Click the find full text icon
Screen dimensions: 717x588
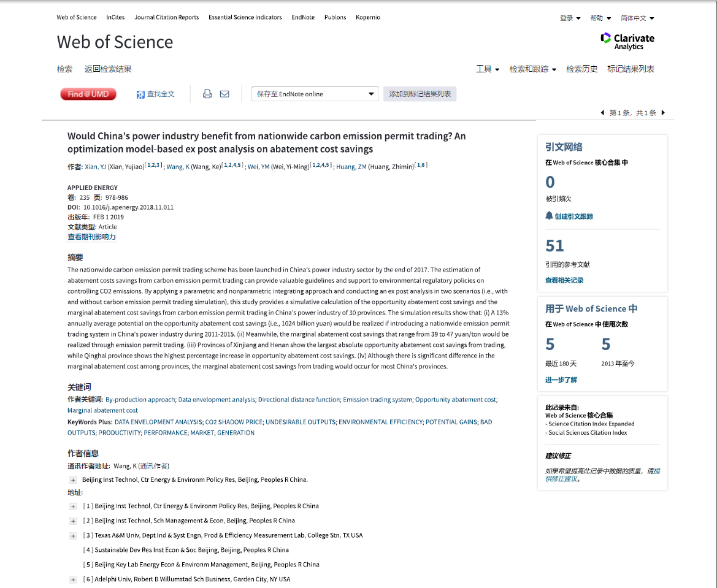140,94
